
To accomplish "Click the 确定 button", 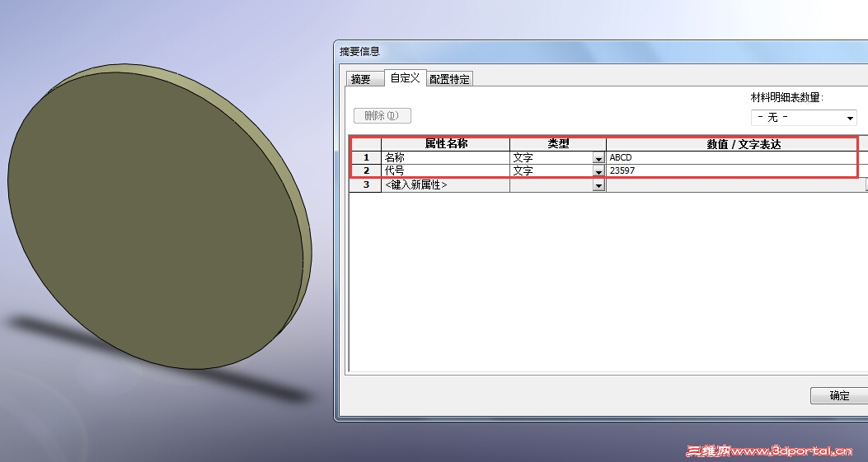I will pos(839,395).
